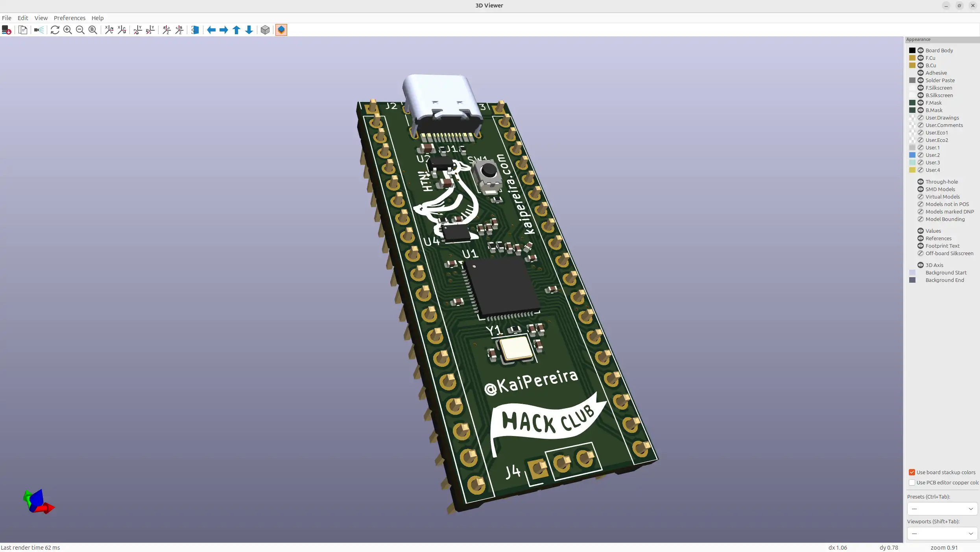Click the zoom in magnifier
Image resolution: width=980 pixels, height=552 pixels.
point(68,30)
